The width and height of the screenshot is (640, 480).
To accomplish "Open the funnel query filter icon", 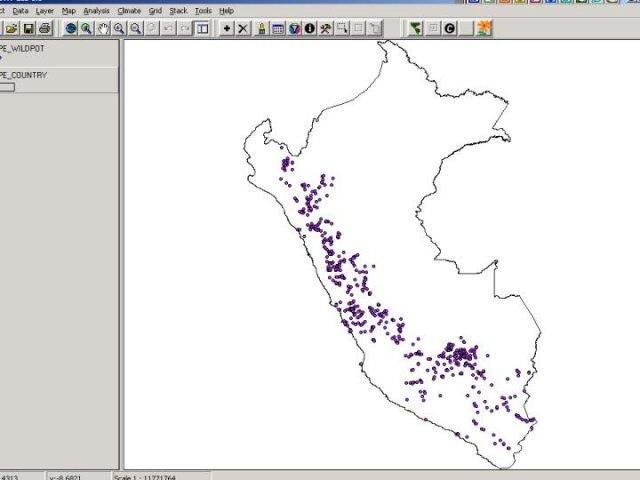I will click(x=294, y=29).
